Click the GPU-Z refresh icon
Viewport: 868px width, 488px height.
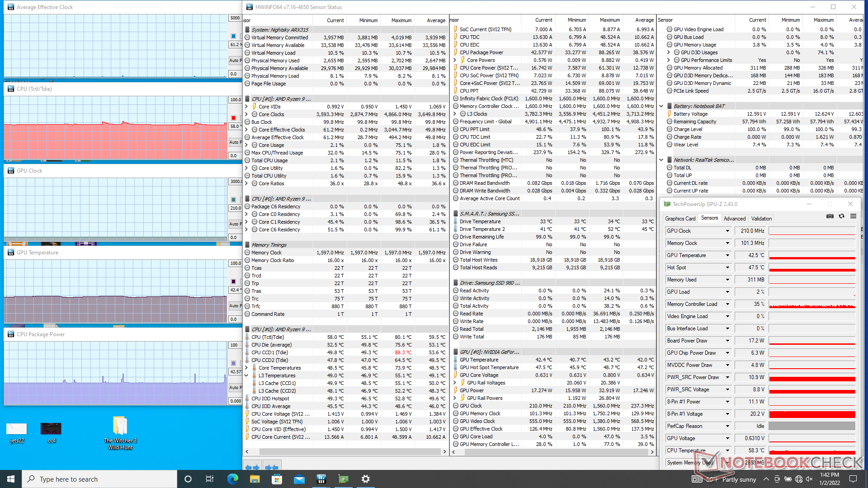point(841,216)
